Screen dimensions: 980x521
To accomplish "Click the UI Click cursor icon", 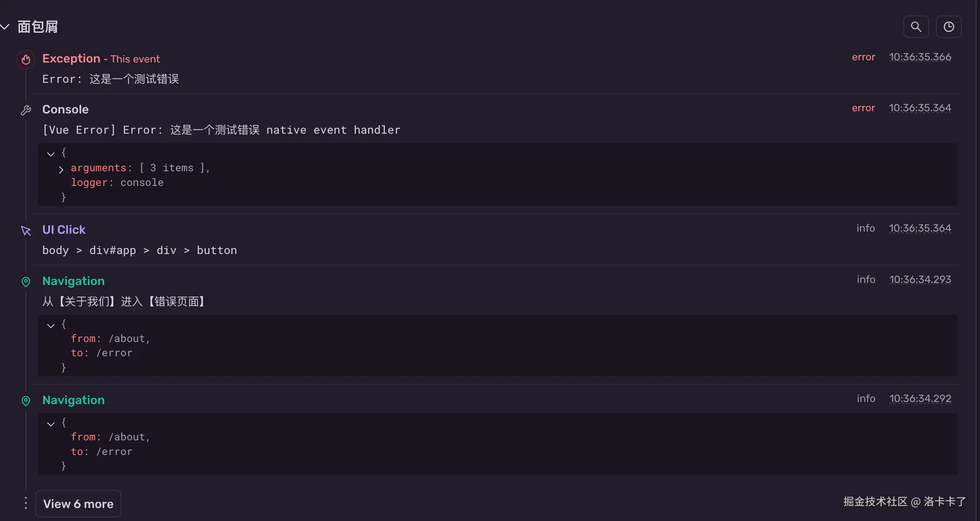I will click(x=26, y=231).
